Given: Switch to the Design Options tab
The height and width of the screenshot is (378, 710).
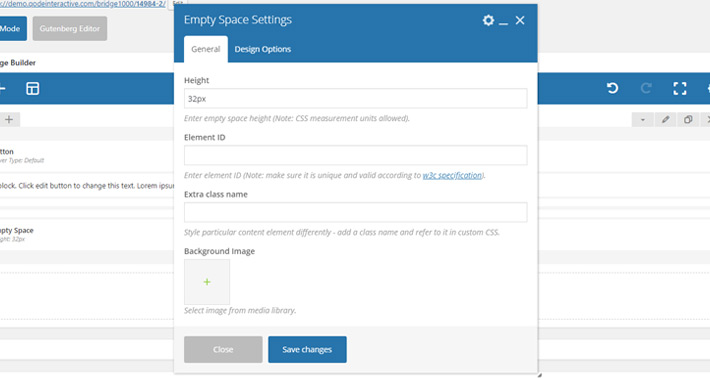Looking at the screenshot, I should (x=263, y=49).
